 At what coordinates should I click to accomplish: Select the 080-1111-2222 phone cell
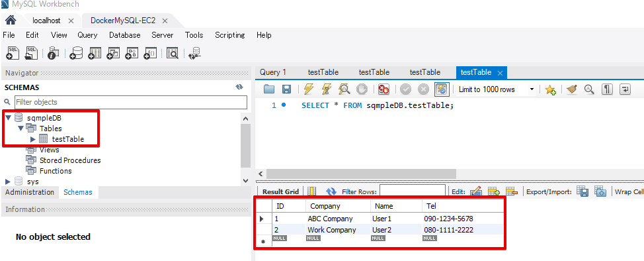coord(462,230)
